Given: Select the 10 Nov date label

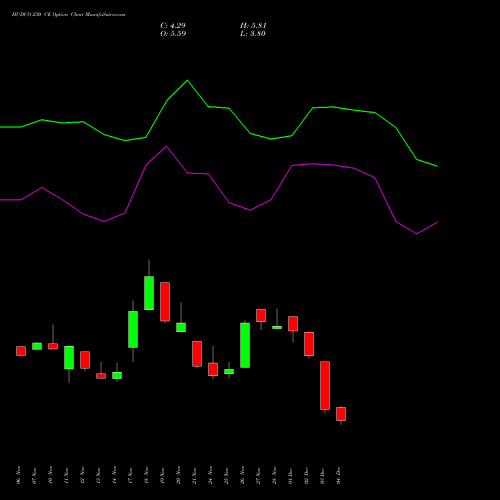Looking at the screenshot, I should [50, 475].
